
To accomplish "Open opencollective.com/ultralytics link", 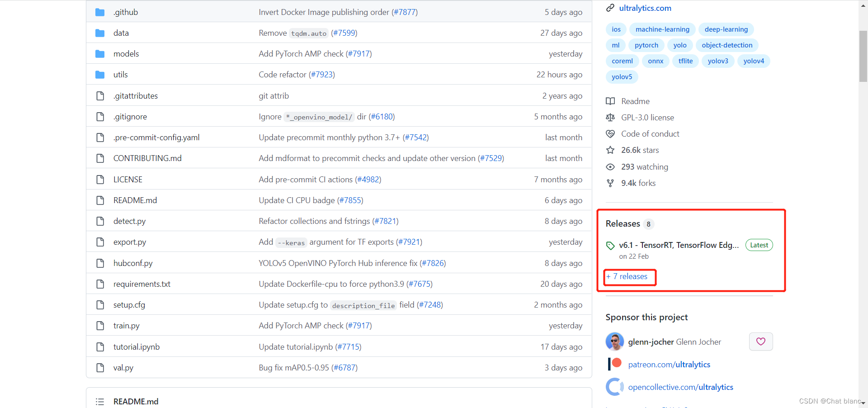I will (x=681, y=387).
